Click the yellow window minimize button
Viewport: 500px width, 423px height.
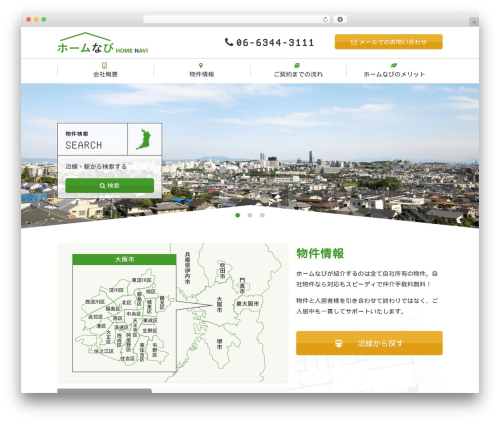(x=36, y=20)
